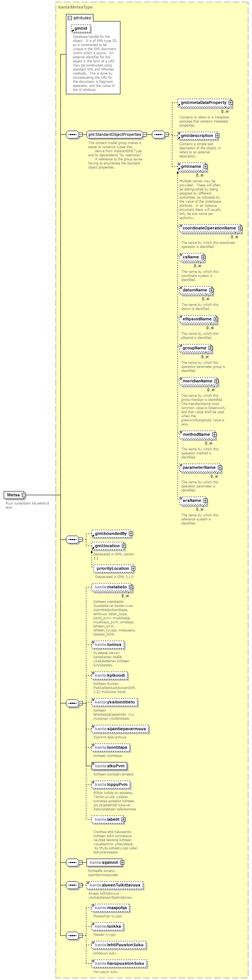252x980 pixels.
Task: Collapse the attributes box
Action: coord(70,18)
